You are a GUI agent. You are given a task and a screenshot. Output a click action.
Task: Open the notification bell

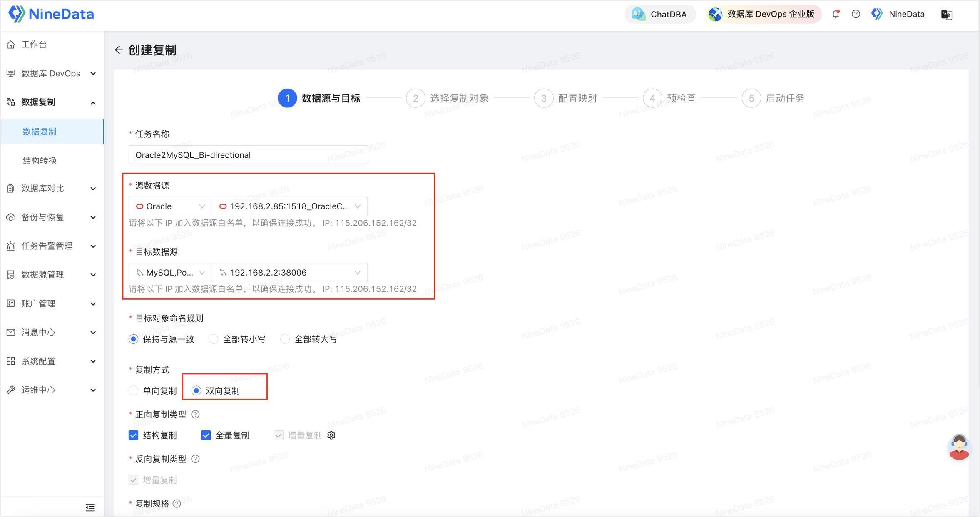836,14
